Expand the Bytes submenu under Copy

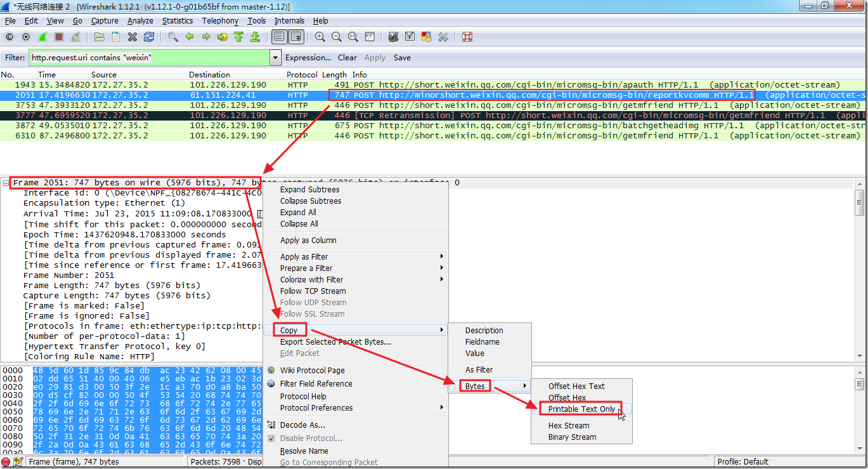click(x=489, y=386)
